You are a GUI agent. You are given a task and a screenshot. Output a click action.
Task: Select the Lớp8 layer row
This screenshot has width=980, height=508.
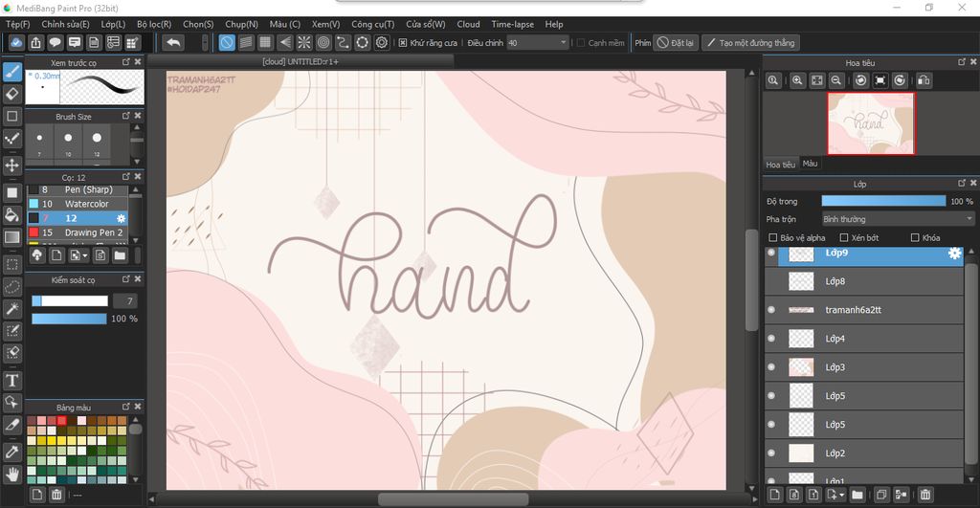coord(864,281)
